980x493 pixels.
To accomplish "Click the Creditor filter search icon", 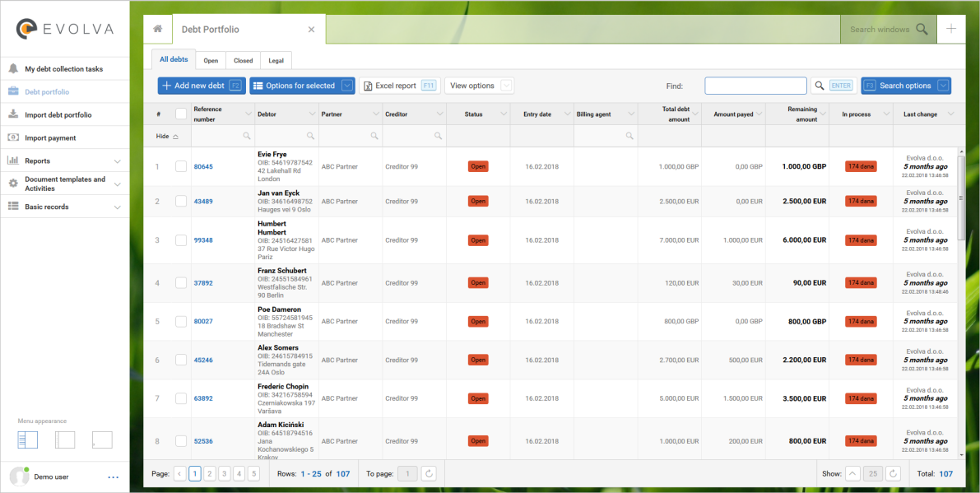I will (x=438, y=136).
